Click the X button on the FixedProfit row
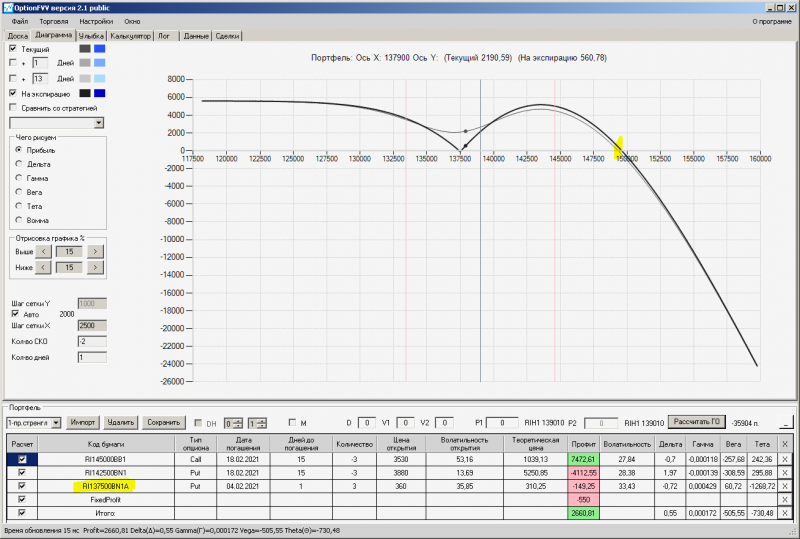 pos(784,498)
